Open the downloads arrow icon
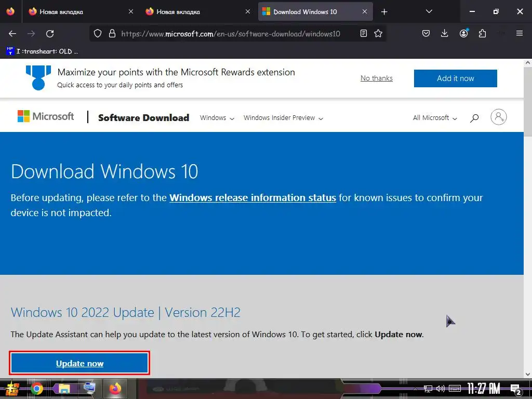 [445, 33]
